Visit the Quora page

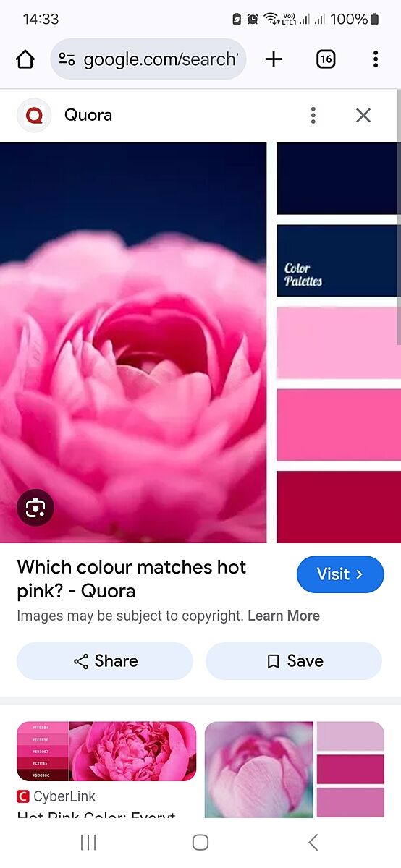tap(340, 574)
